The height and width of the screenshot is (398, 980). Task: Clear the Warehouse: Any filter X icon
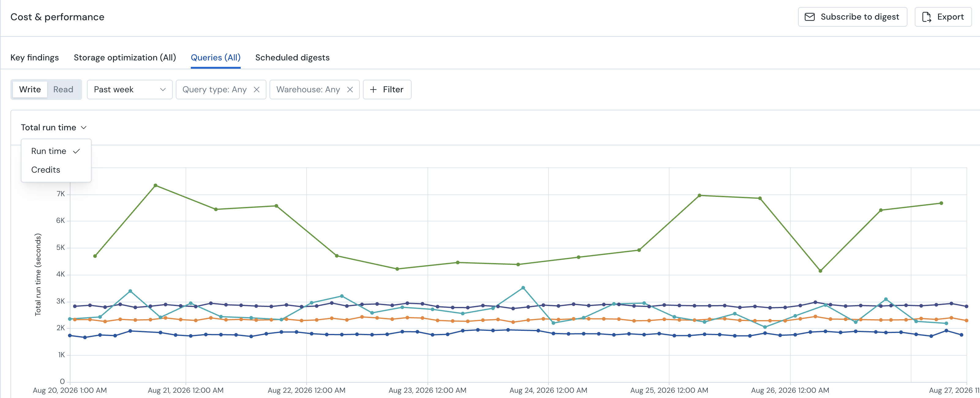coord(350,90)
